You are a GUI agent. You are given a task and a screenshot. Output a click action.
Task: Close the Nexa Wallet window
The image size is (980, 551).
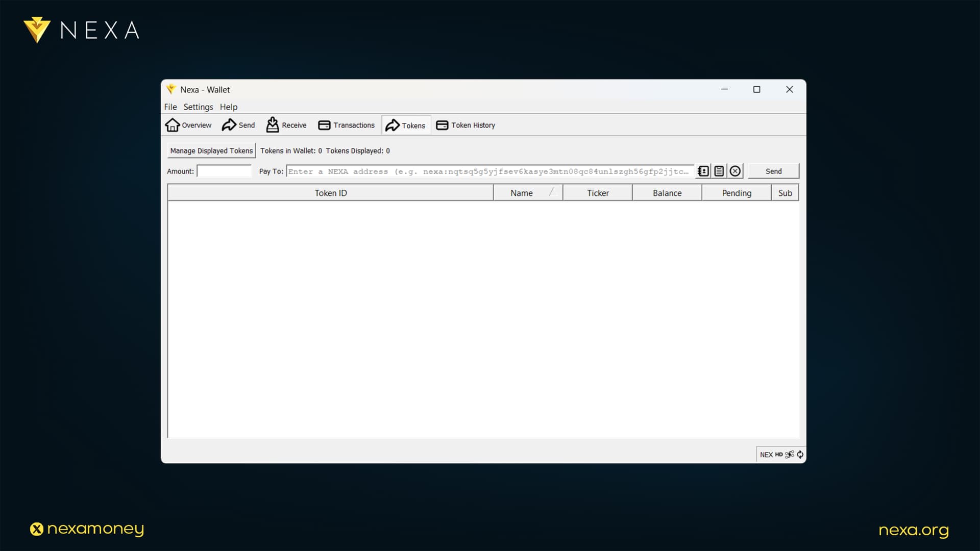pos(790,89)
